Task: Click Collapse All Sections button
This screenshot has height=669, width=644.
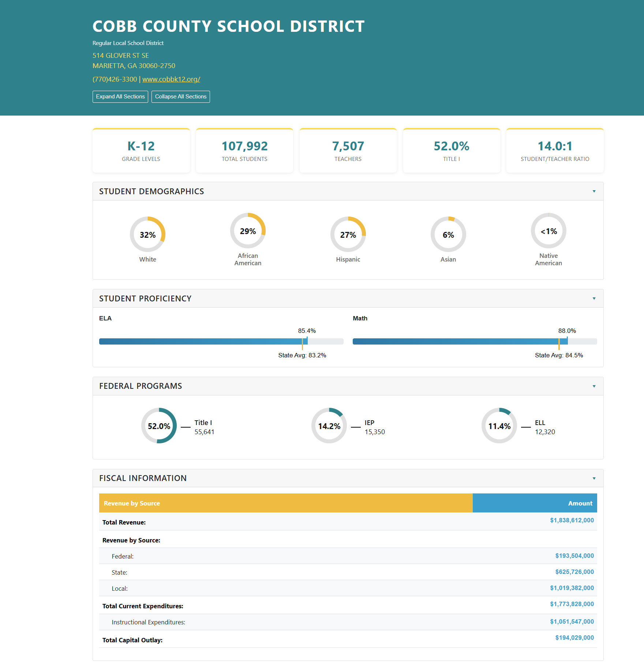Action: pyautogui.click(x=181, y=97)
